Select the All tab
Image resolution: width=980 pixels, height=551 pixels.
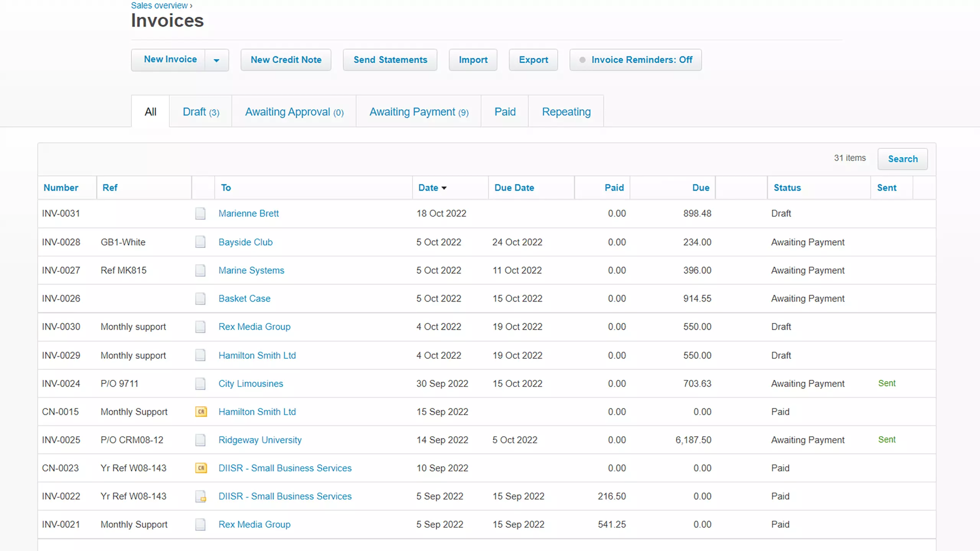150,111
